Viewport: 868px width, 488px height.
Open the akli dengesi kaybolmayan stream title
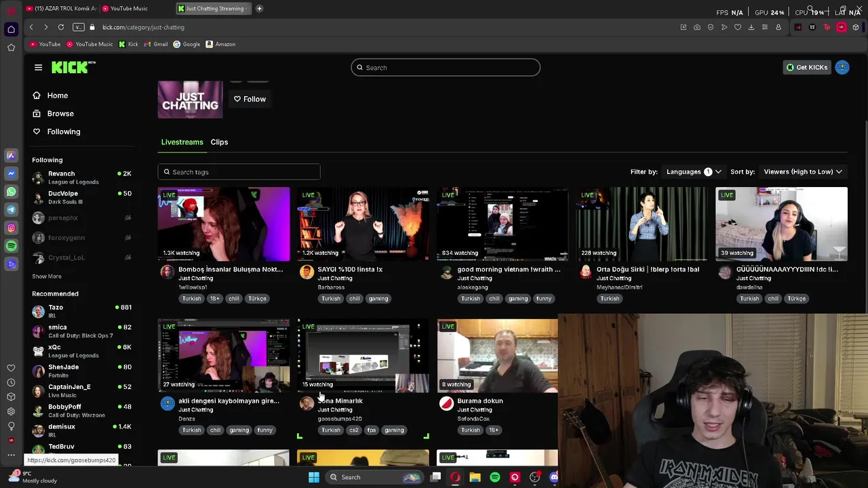coord(229,401)
